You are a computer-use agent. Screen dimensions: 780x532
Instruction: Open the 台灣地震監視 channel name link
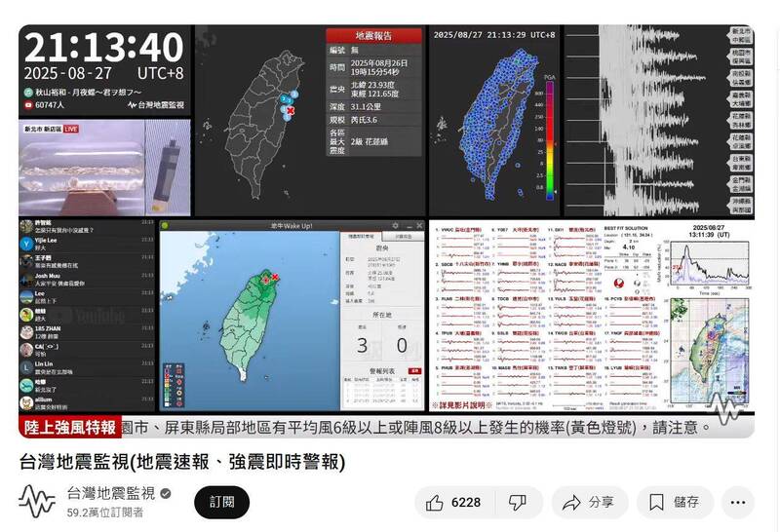click(110, 492)
